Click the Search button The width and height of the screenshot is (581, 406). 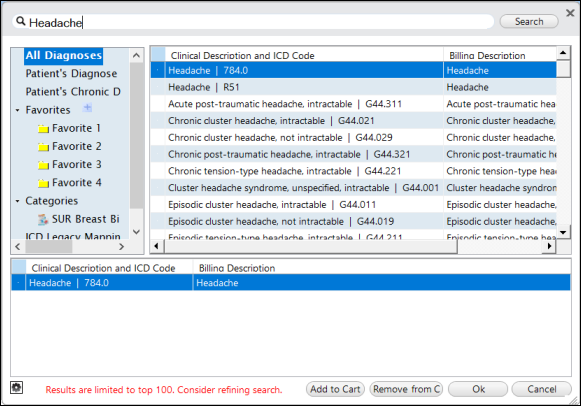[529, 21]
